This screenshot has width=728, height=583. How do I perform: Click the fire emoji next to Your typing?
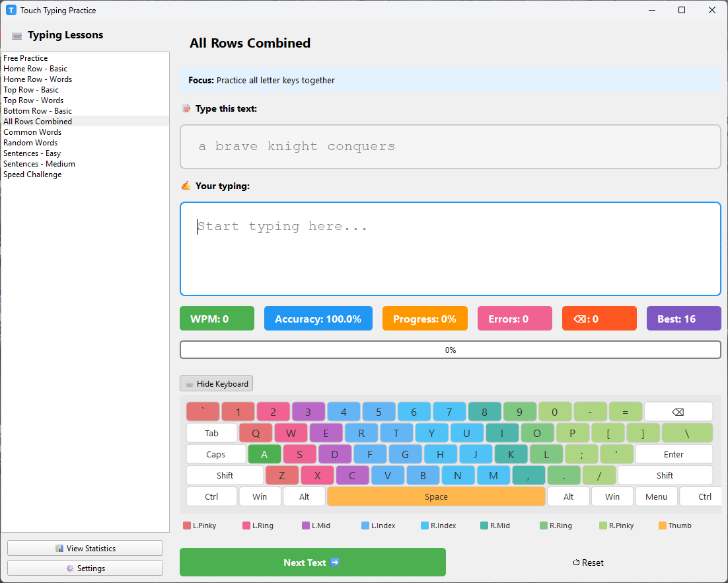pos(186,186)
